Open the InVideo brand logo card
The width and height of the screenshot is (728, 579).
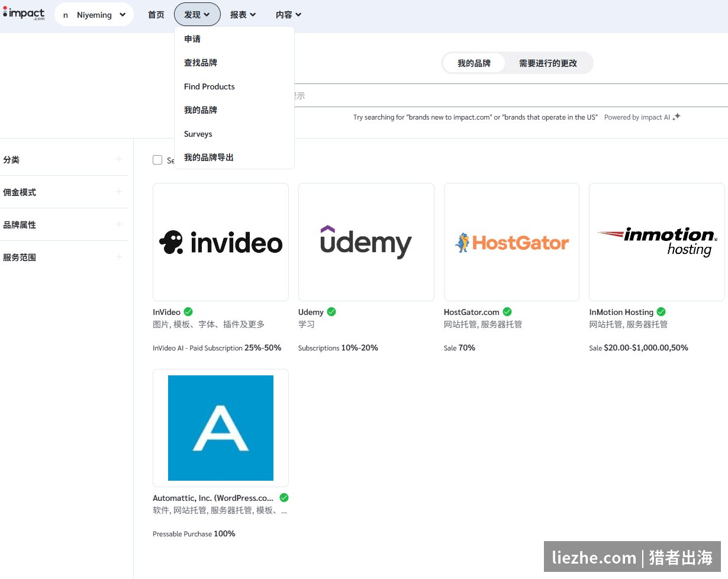pyautogui.click(x=221, y=242)
